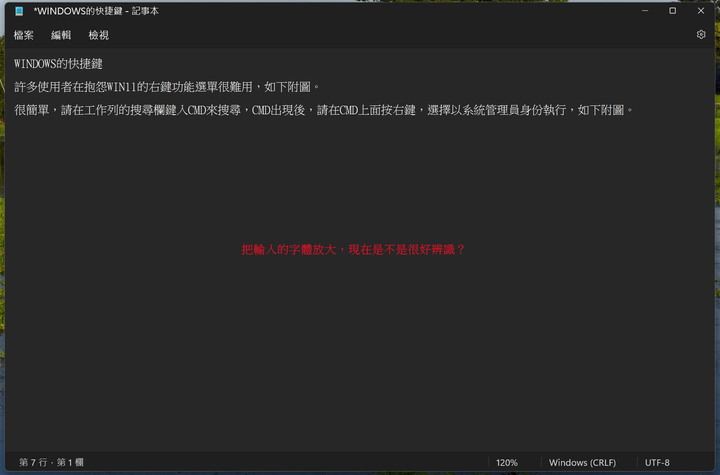Open Notepad settings gear icon

pyautogui.click(x=701, y=34)
